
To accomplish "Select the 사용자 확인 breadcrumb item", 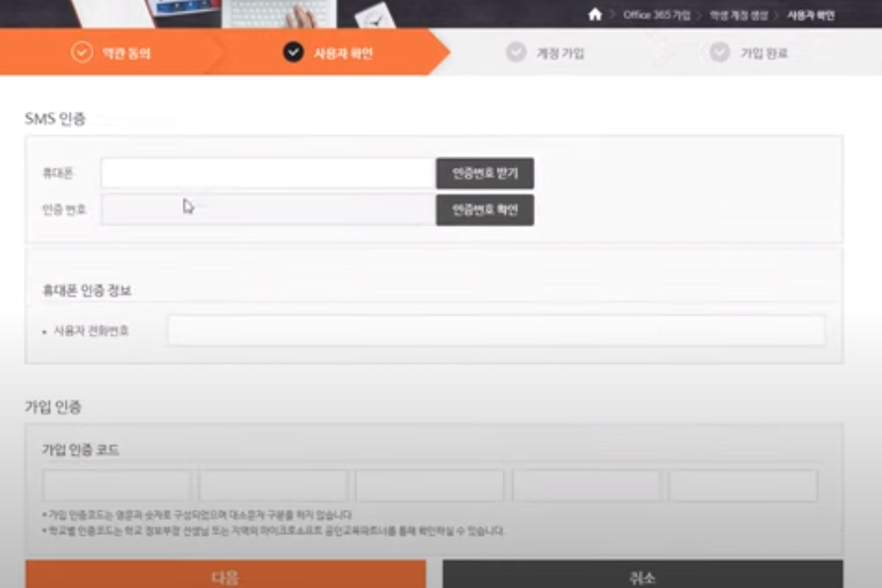I will pyautogui.click(x=811, y=16).
